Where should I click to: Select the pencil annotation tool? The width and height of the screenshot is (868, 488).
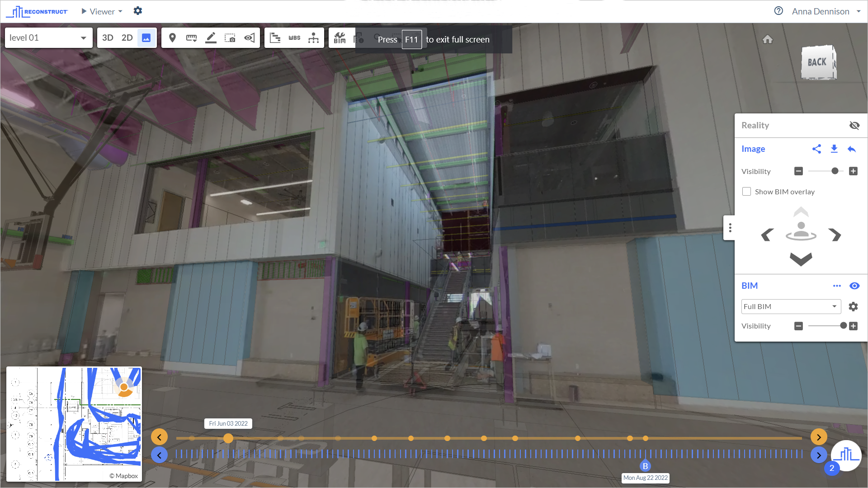tap(211, 38)
